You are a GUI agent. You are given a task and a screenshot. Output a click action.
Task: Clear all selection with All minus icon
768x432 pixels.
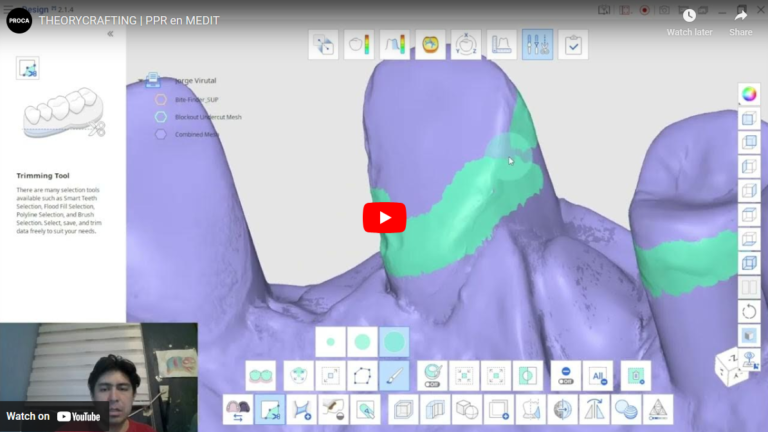pyautogui.click(x=598, y=376)
